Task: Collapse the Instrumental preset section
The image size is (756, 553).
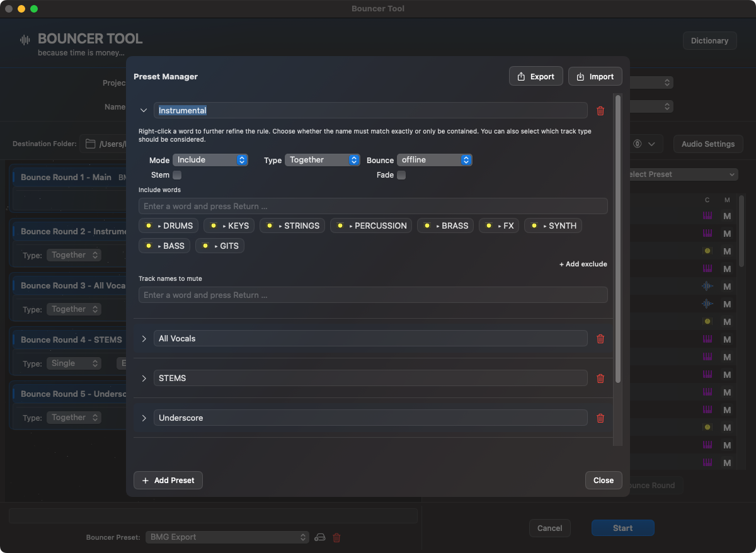Action: pos(144,110)
